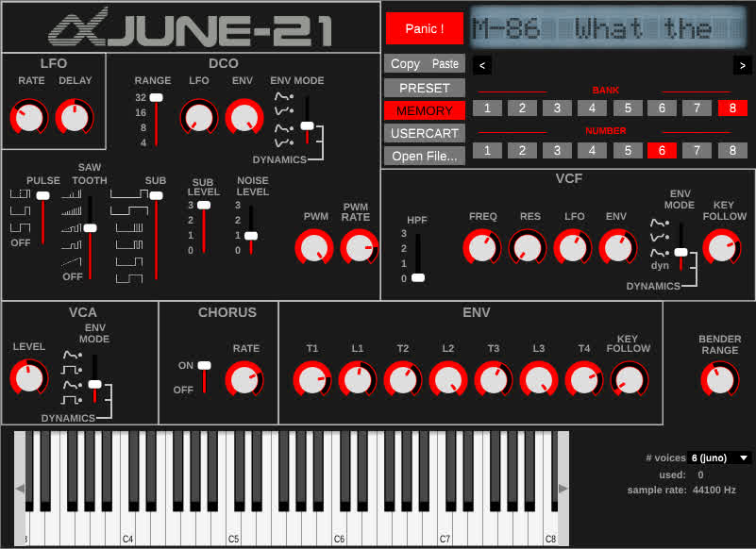Click the VCF ENV MODE slider handle
Image resolution: width=756 pixels, height=549 pixels.
click(680, 252)
